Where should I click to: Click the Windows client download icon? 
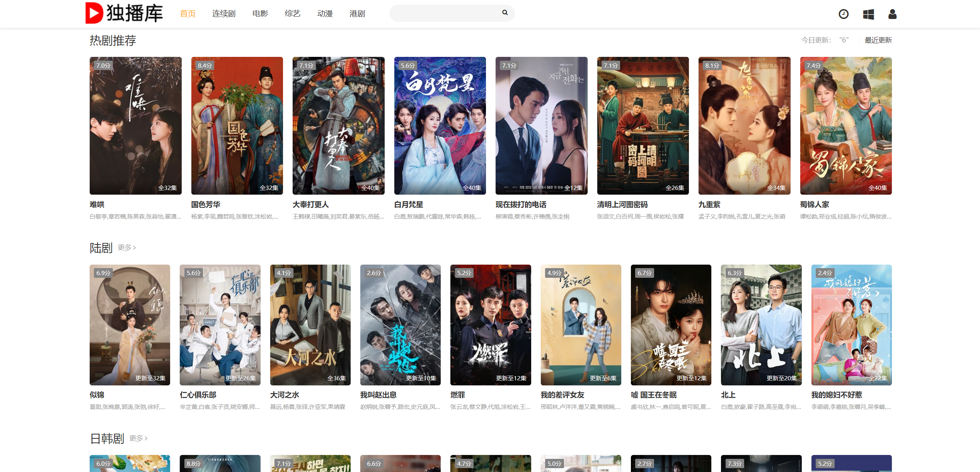[868, 14]
